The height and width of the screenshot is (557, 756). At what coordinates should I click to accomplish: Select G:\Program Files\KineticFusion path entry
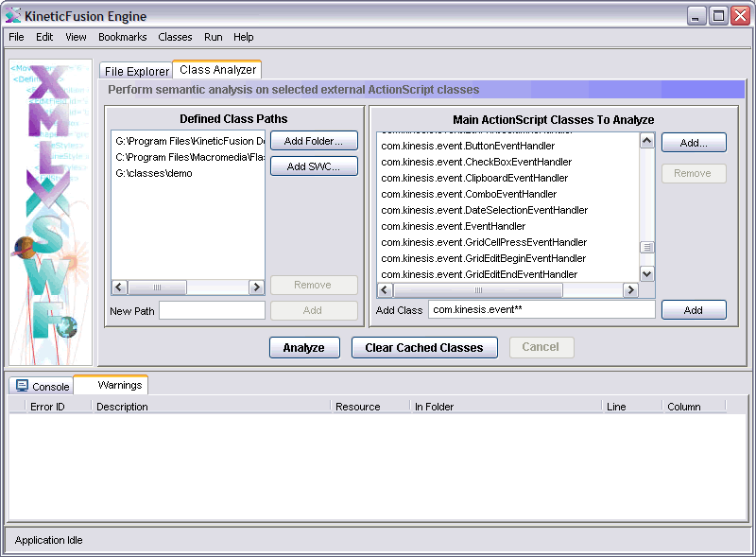click(x=188, y=141)
